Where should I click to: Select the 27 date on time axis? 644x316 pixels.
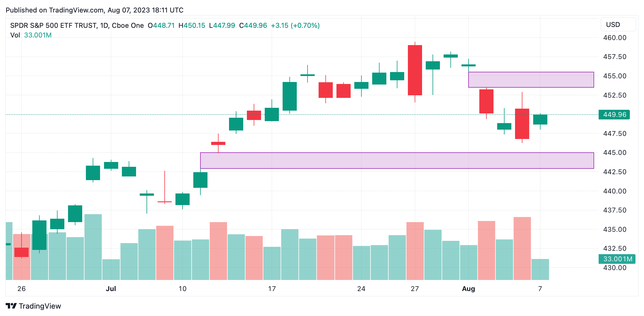tap(415, 289)
